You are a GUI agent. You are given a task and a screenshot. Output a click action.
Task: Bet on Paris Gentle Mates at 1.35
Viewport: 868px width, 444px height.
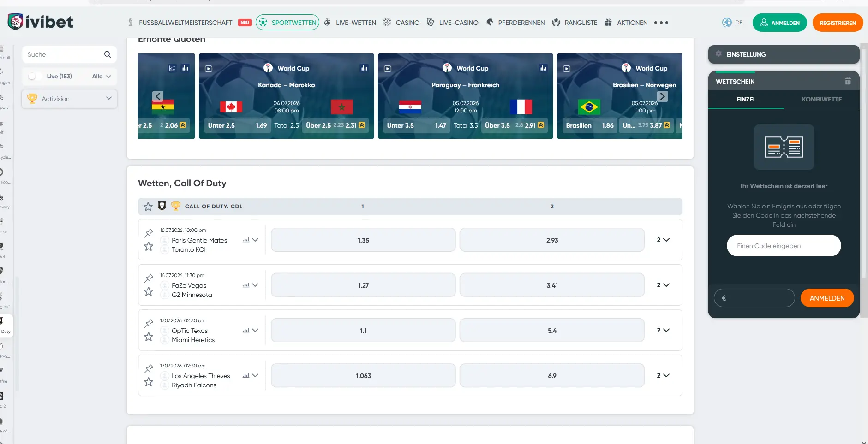point(363,240)
